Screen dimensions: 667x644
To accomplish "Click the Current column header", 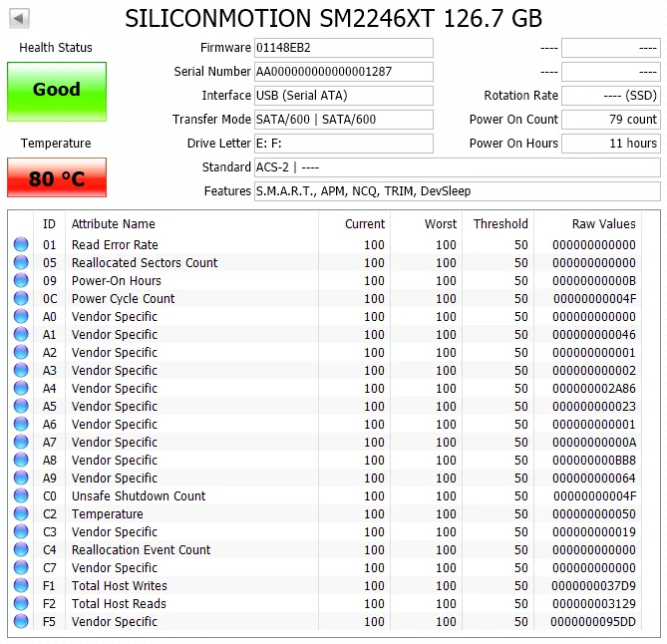I will point(365,223).
